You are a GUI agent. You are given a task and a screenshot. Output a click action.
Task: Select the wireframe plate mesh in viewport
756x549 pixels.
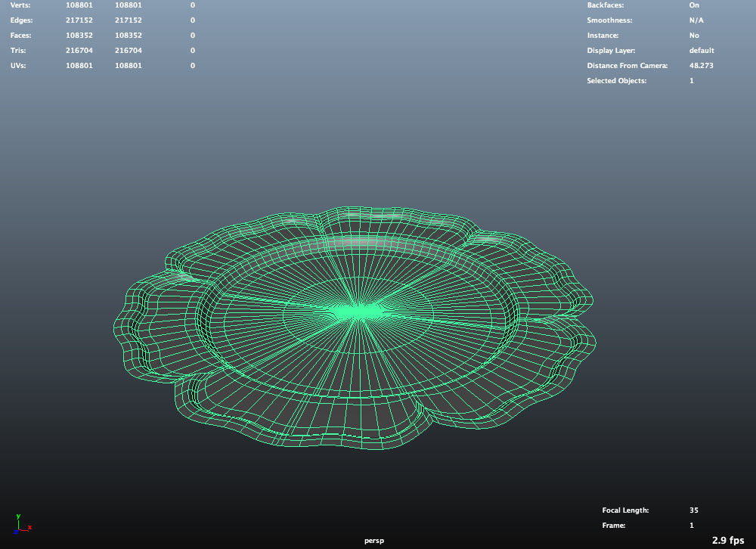coord(355,327)
